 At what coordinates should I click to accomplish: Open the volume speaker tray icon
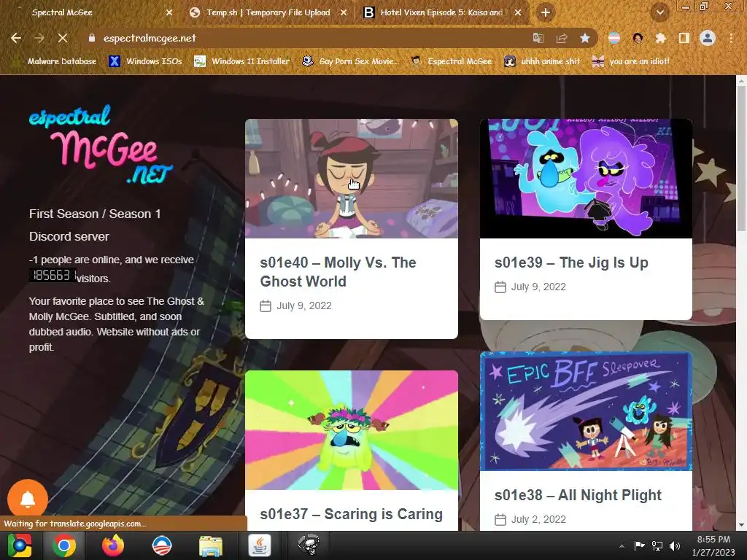[x=675, y=546]
